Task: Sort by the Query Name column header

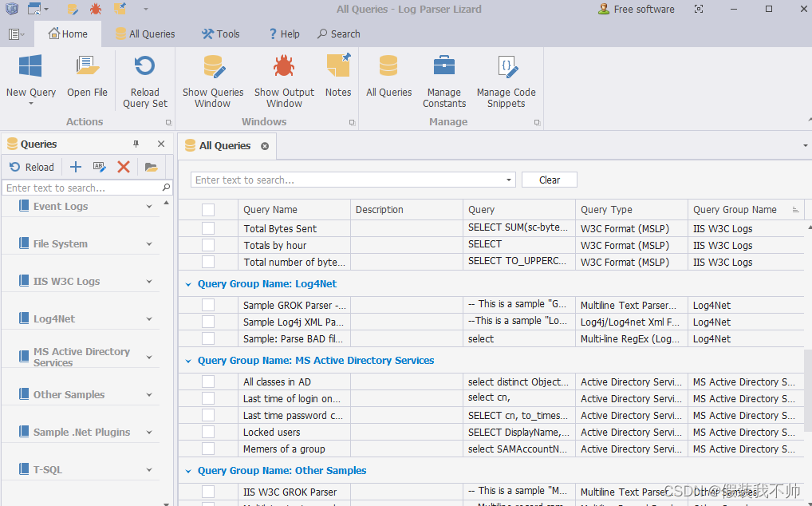Action: [294, 210]
